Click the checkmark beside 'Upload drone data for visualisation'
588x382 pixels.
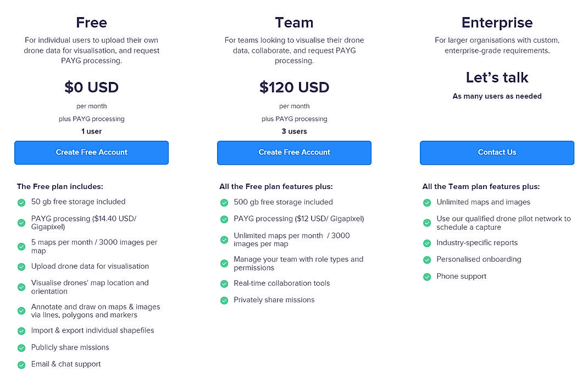21,267
